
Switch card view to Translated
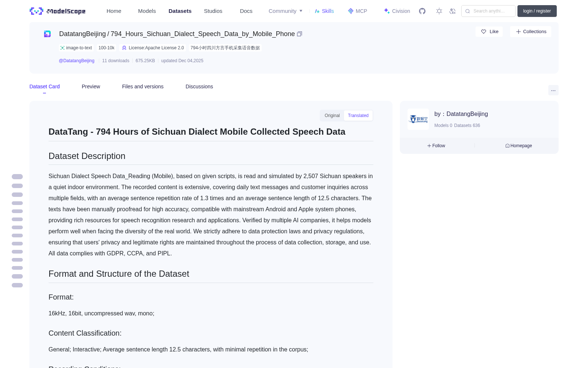click(358, 116)
